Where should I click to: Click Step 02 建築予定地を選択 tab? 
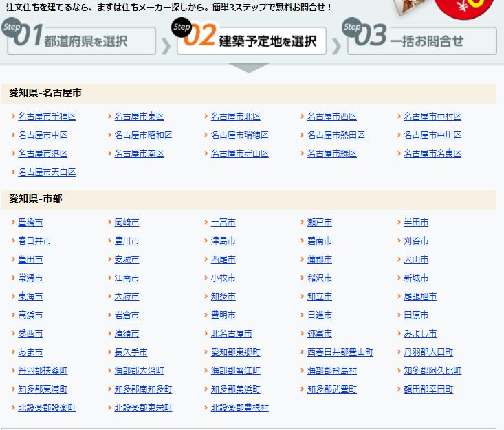tap(251, 40)
